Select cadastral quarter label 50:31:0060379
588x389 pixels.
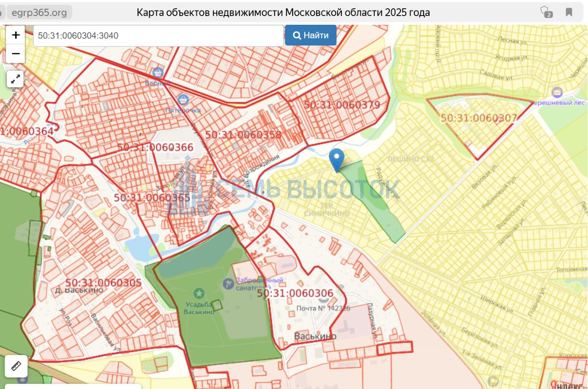(342, 105)
